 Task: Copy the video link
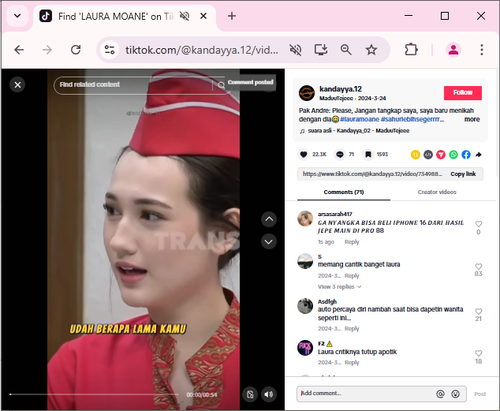(463, 174)
